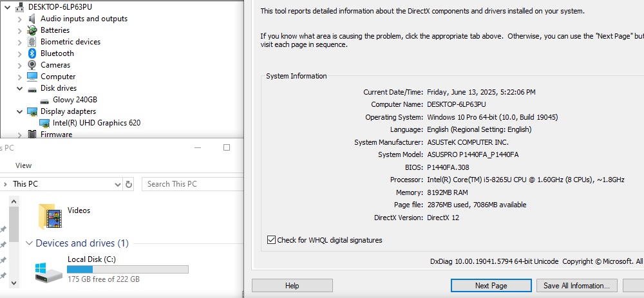Collapse the DESKTOP-6LP63PU root node

tap(7, 7)
